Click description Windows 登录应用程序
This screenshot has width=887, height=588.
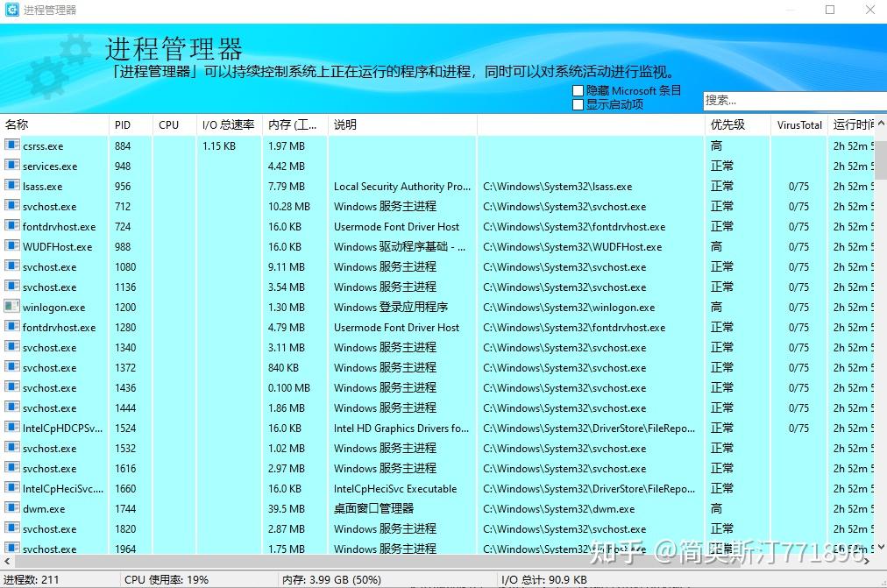coord(390,307)
